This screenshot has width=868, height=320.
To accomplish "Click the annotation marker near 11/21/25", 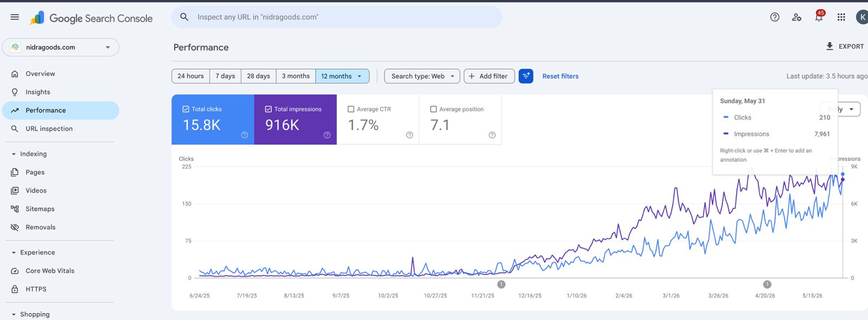I will click(x=501, y=284).
